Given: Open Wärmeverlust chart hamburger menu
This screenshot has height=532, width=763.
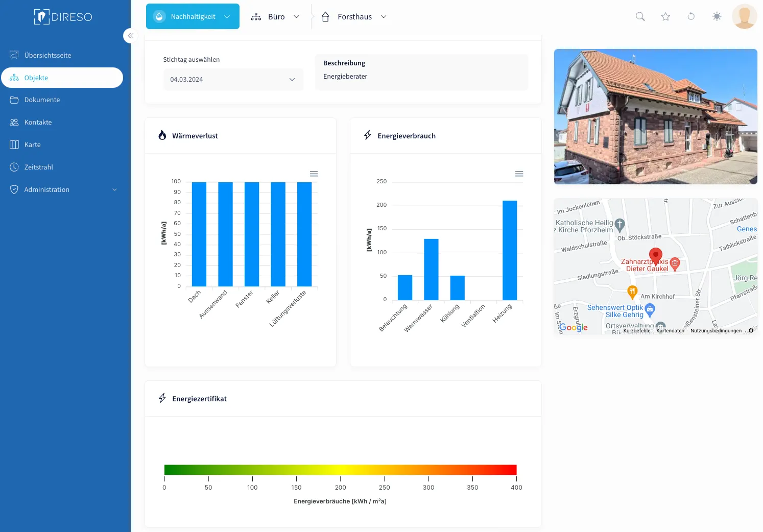Looking at the screenshot, I should pos(314,174).
